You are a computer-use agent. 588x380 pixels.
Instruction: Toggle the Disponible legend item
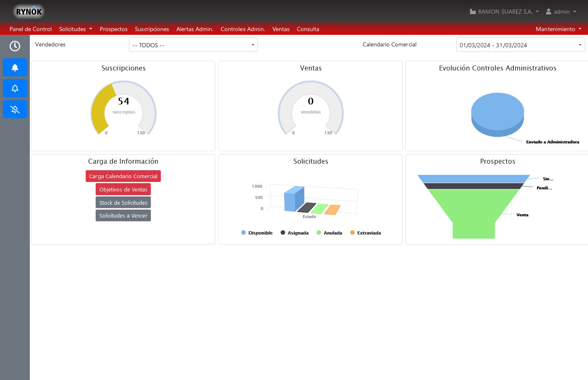[257, 233]
